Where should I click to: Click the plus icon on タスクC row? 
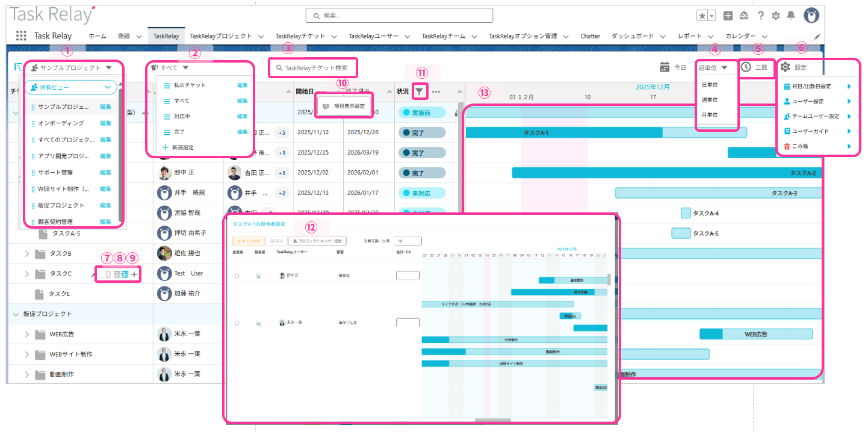pyautogui.click(x=134, y=274)
